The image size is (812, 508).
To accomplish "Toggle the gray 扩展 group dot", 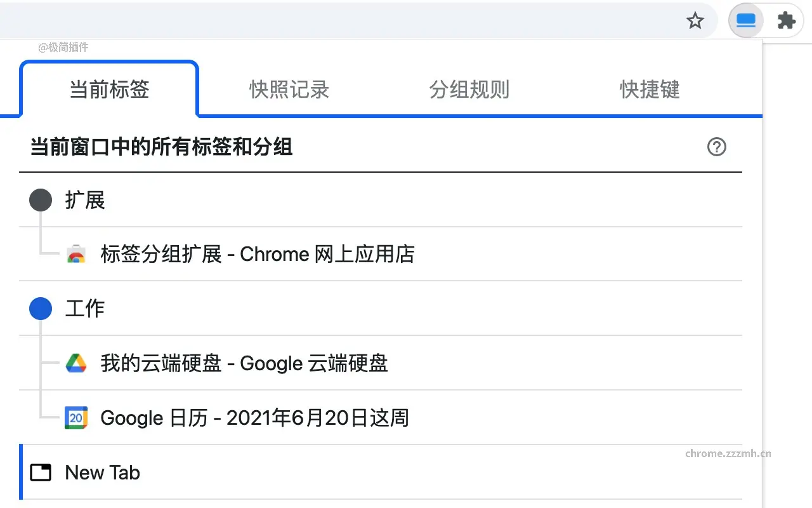I will (40, 199).
